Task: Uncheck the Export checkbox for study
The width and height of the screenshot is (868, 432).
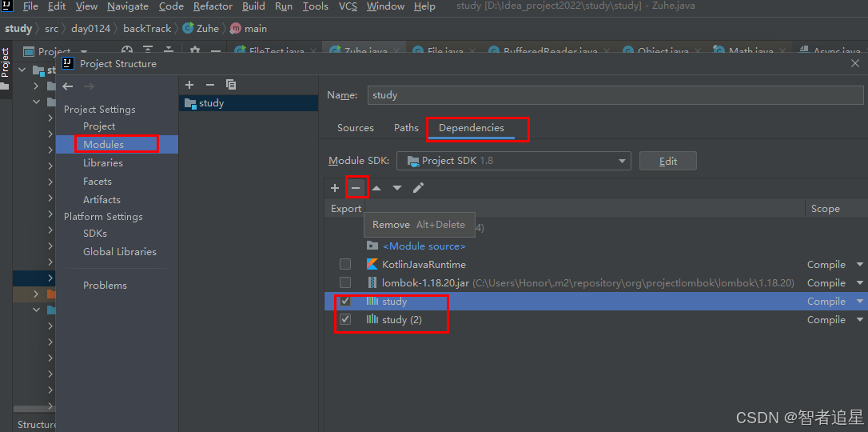Action: click(344, 301)
